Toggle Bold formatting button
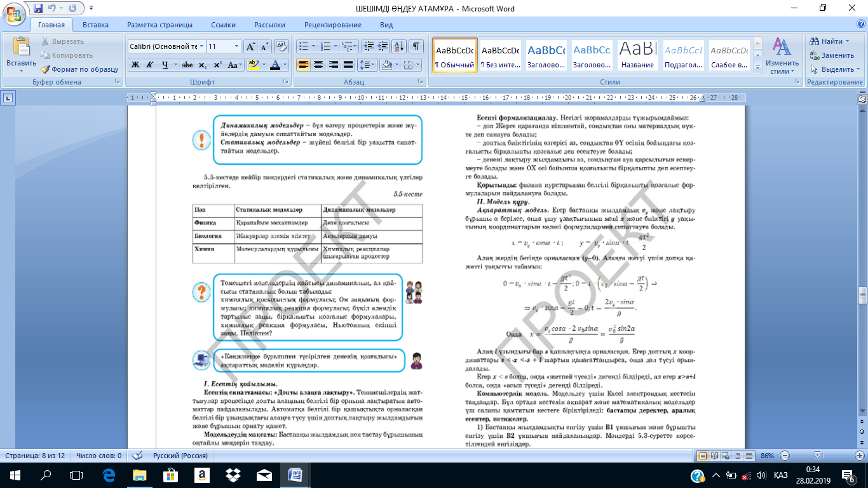The image size is (868, 488). [135, 65]
